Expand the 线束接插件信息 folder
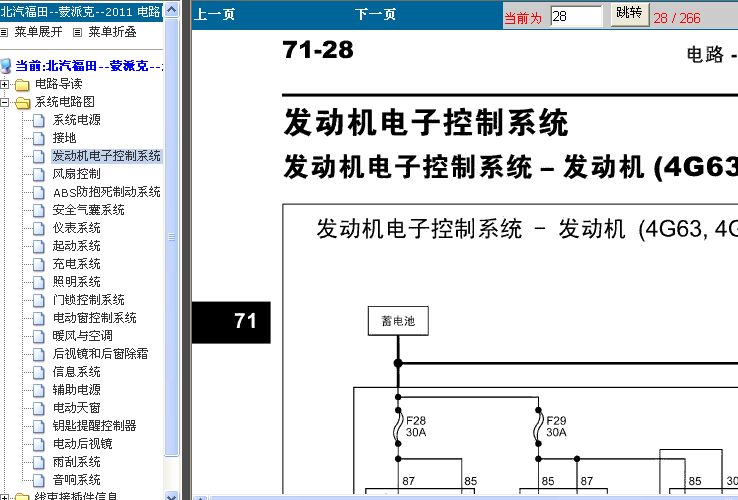This screenshot has height=500, width=738. point(4,496)
